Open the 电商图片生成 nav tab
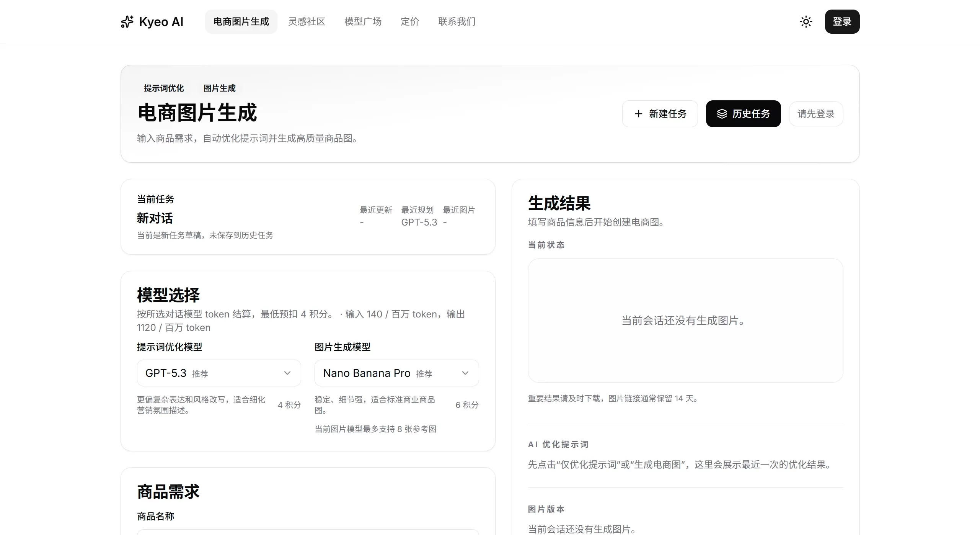 tap(241, 22)
